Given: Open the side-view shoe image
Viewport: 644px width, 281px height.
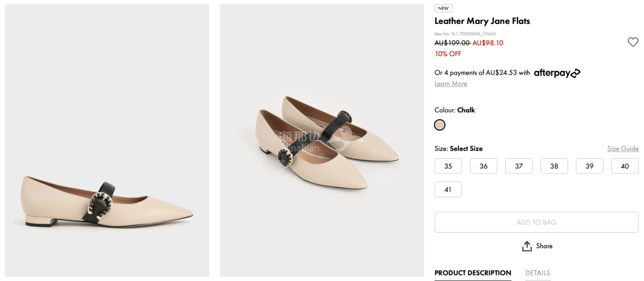Looking at the screenshot, I should 107,140.
